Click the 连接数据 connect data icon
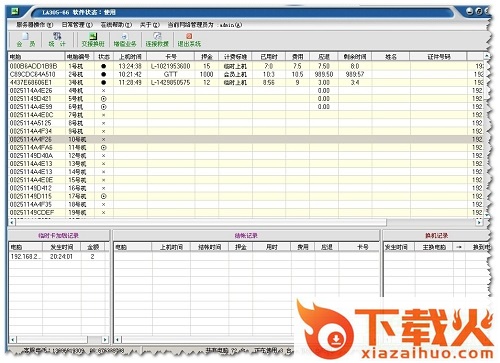 [157, 40]
